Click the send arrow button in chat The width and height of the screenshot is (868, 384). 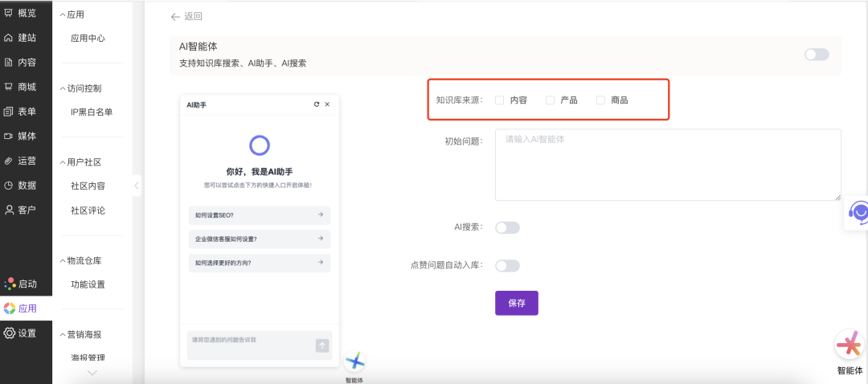click(x=322, y=345)
